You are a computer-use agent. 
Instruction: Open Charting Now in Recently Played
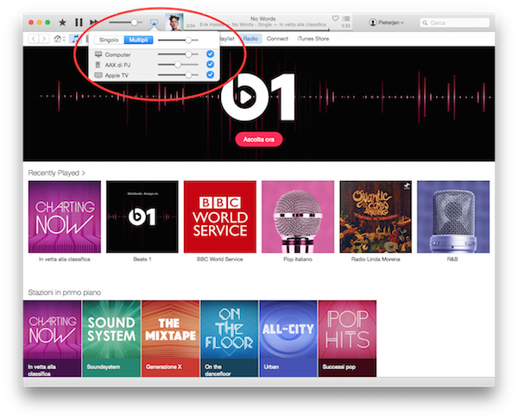65,216
